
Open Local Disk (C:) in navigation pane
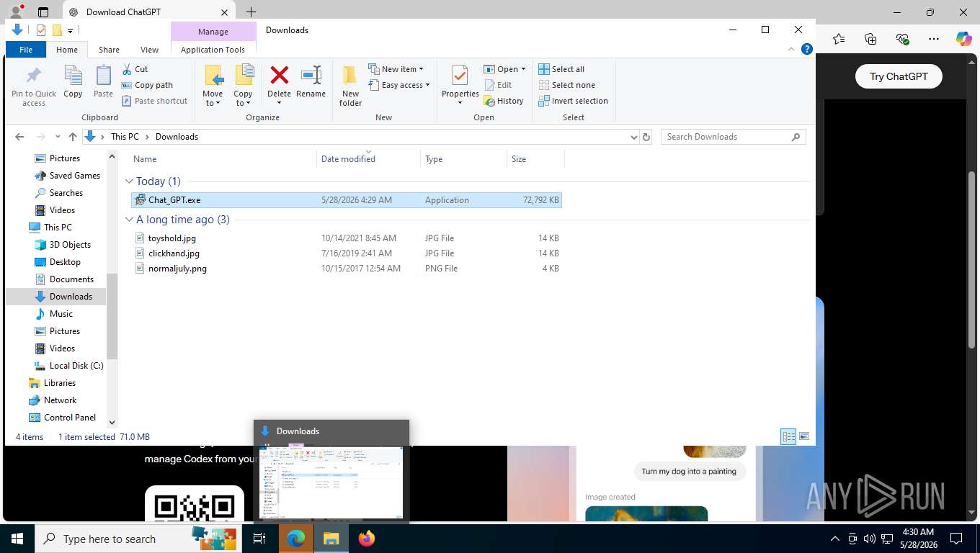coord(68,366)
